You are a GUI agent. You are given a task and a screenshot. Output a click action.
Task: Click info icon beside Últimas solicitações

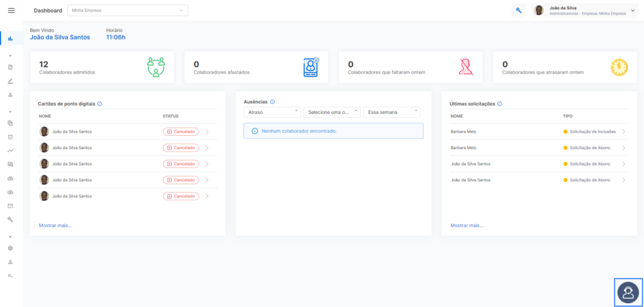tap(499, 104)
